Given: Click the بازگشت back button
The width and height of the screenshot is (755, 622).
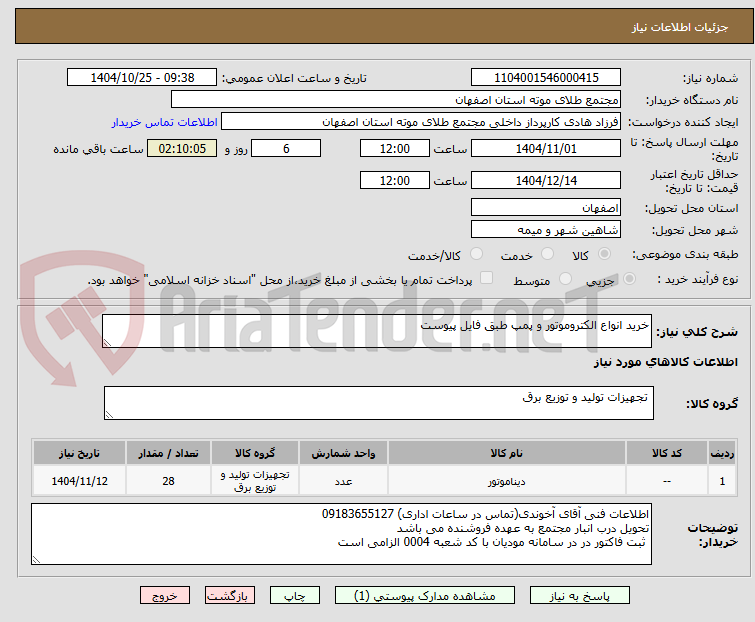Looking at the screenshot, I should 229,596.
